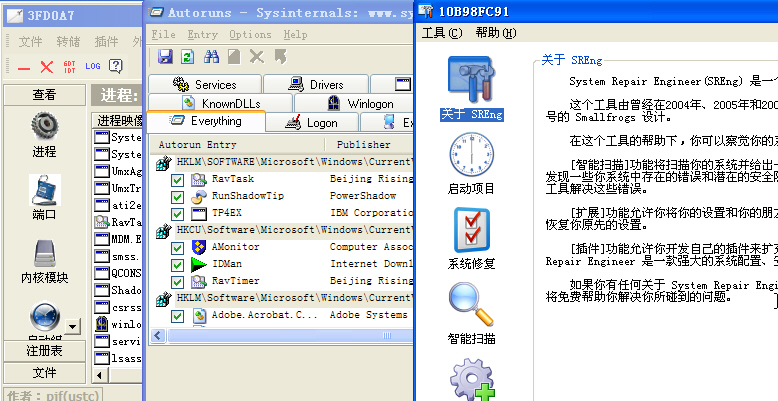Open the 启动项目 clock icon in SREng
The image size is (778, 401).
pos(471,154)
